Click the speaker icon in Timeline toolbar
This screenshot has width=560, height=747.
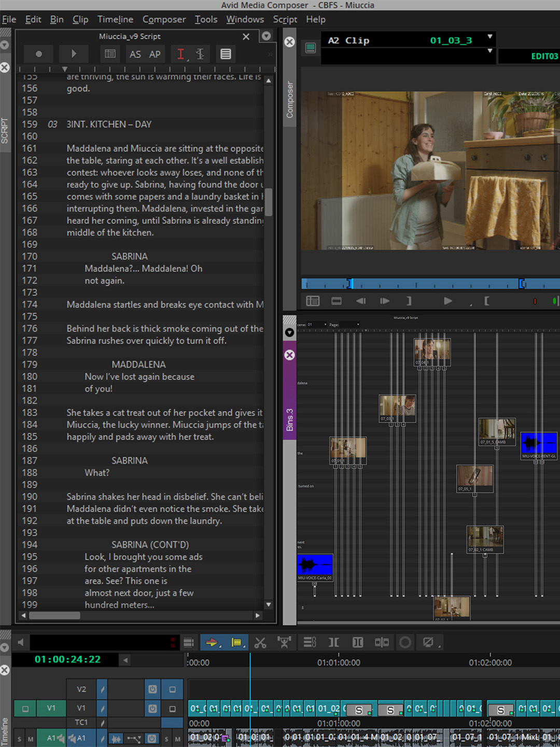(20, 643)
